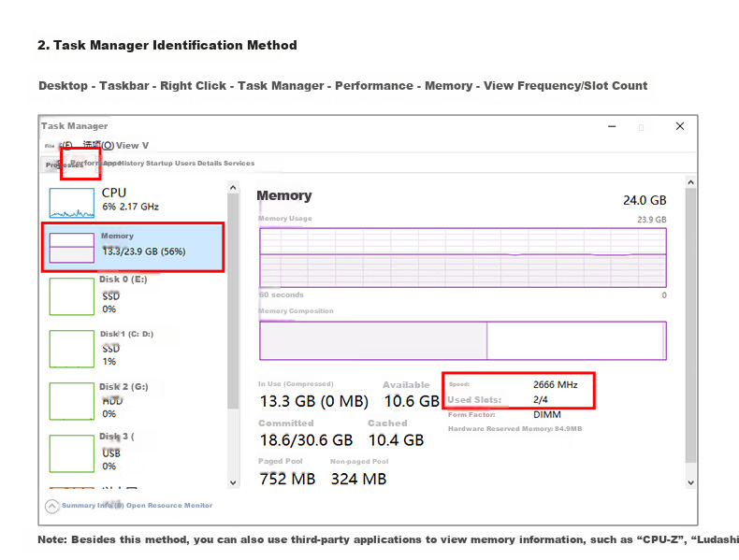Click the memory panel scrollbar thumb
Viewport: 739px width, 560px height.
click(690, 326)
